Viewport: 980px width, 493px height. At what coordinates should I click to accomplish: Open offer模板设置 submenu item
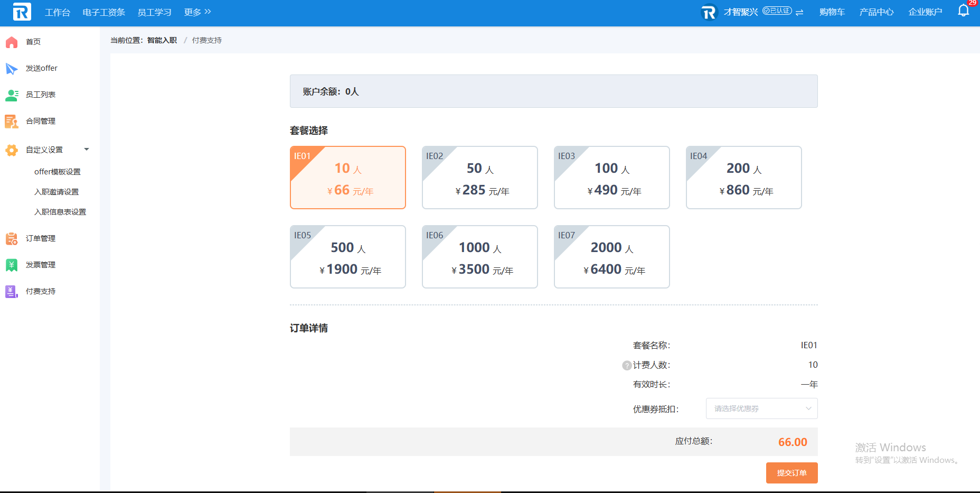point(58,172)
